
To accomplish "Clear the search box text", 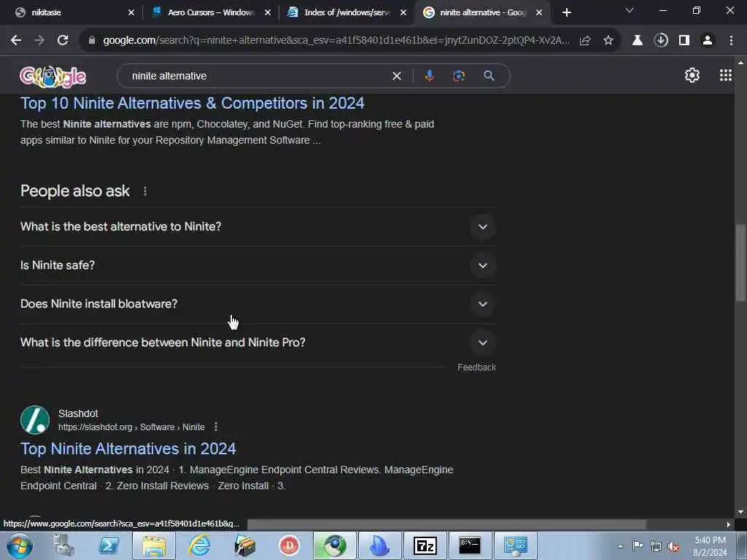I will click(x=396, y=76).
